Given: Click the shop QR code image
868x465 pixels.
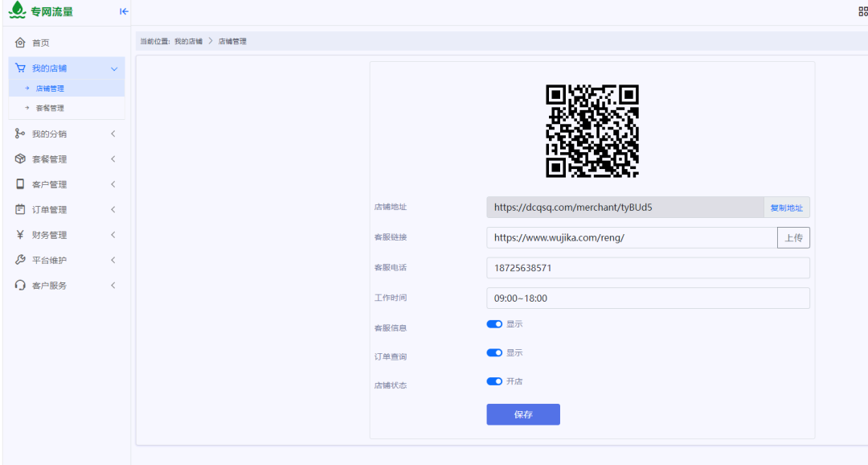Looking at the screenshot, I should (592, 131).
